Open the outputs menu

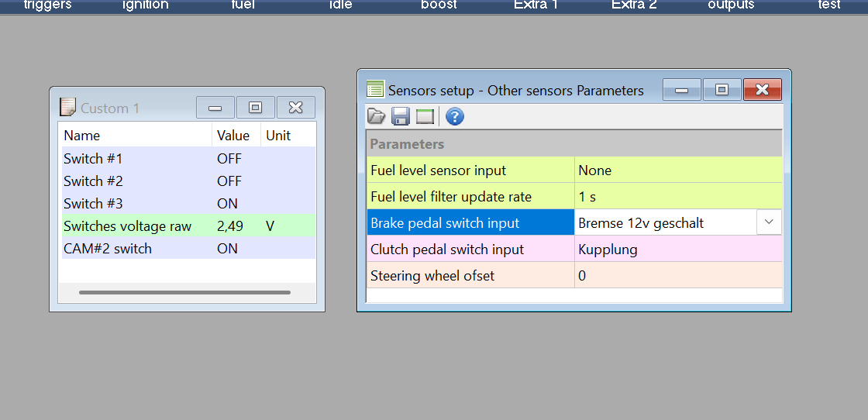click(x=731, y=5)
